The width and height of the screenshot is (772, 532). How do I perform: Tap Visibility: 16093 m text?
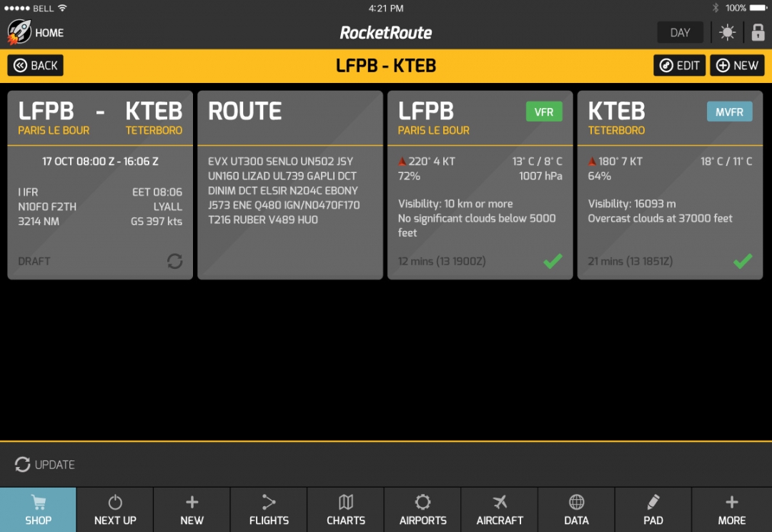pos(632,204)
